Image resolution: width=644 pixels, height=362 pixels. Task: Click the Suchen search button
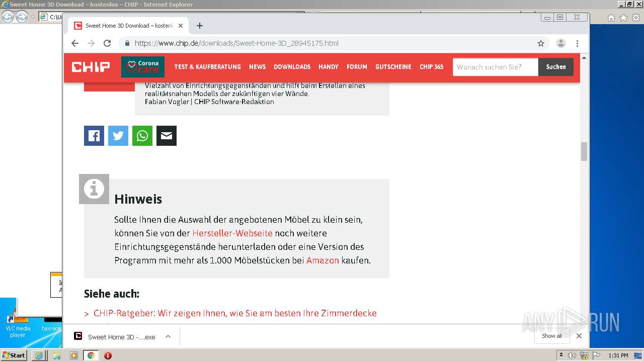[556, 67]
